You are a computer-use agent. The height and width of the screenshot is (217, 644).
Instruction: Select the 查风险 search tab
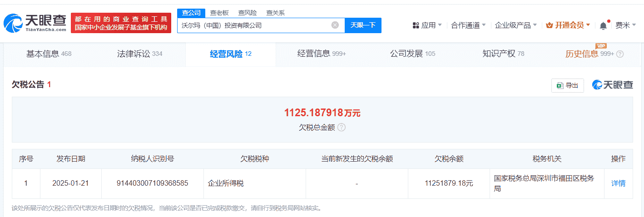(248, 13)
